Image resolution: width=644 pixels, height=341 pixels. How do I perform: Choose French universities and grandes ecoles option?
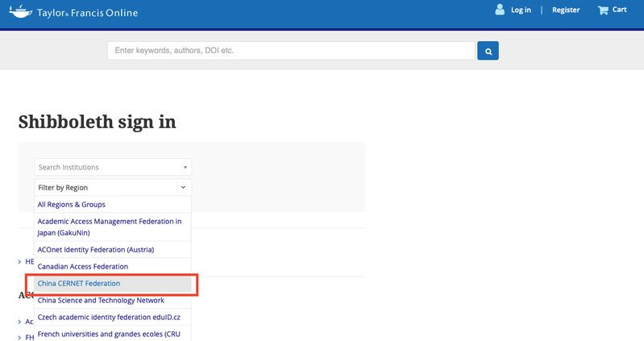click(113, 334)
